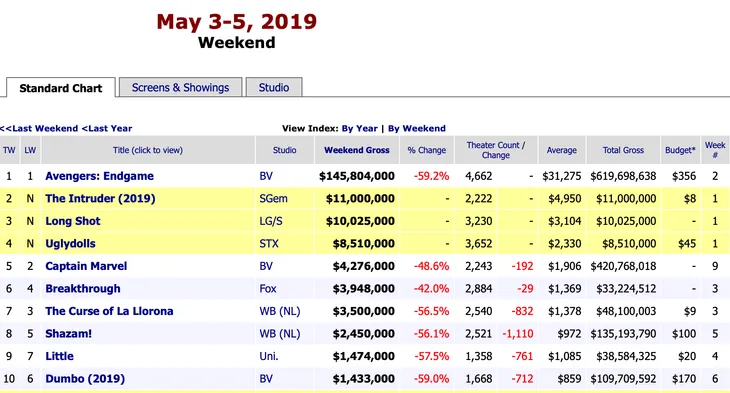Select theater count 4,662
This screenshot has width=730, height=393.
[479, 176]
